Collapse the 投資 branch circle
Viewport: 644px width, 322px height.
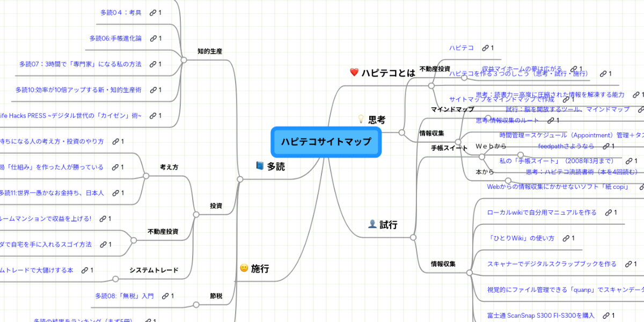tap(196, 215)
